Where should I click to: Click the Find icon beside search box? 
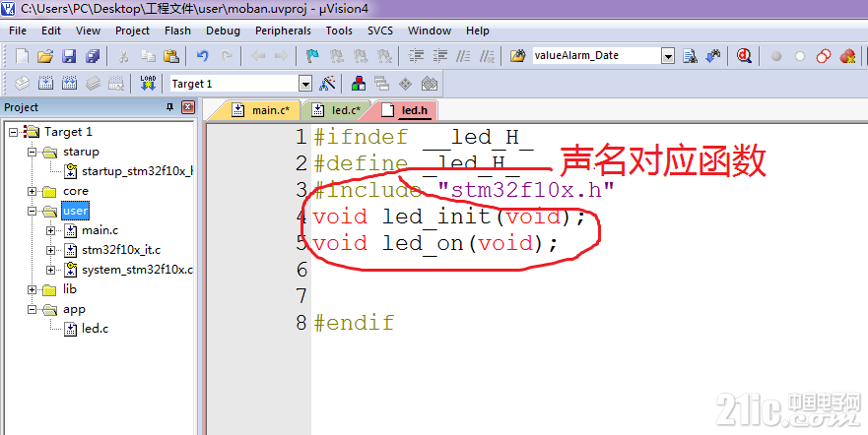(690, 56)
